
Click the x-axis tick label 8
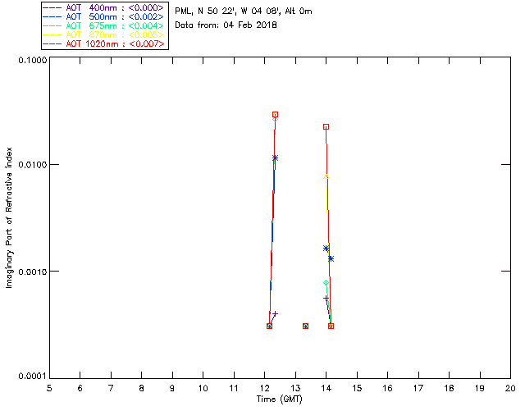tap(142, 388)
